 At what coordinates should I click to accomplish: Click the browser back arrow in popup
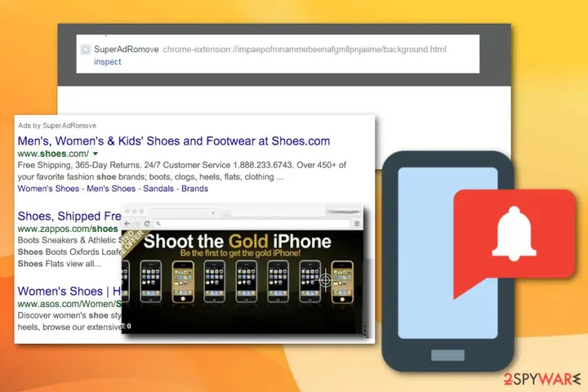point(127,224)
